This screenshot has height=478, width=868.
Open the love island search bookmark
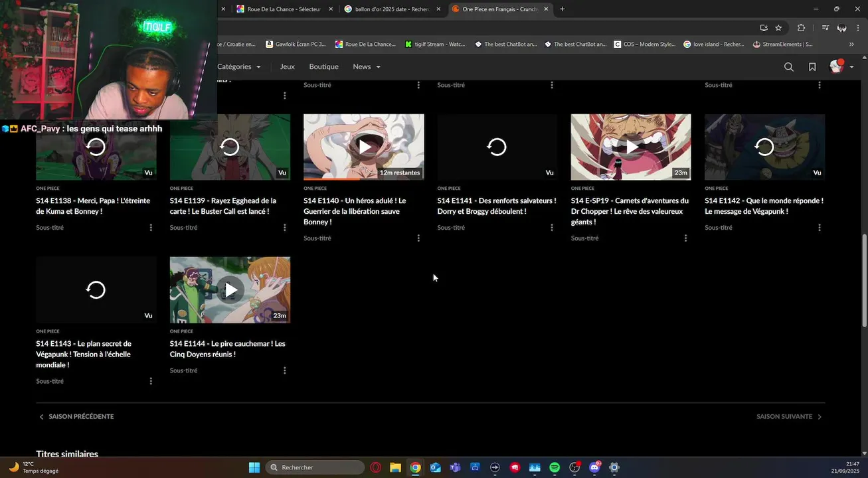pyautogui.click(x=713, y=44)
